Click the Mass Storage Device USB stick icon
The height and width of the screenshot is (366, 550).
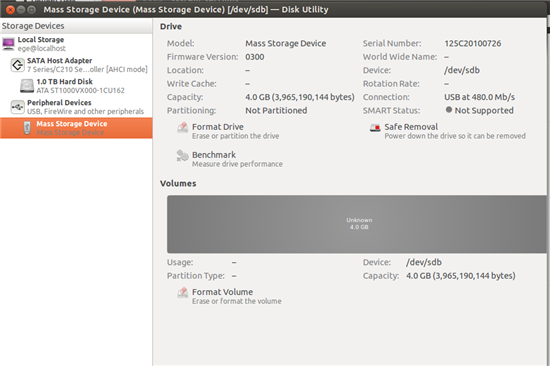[27, 128]
